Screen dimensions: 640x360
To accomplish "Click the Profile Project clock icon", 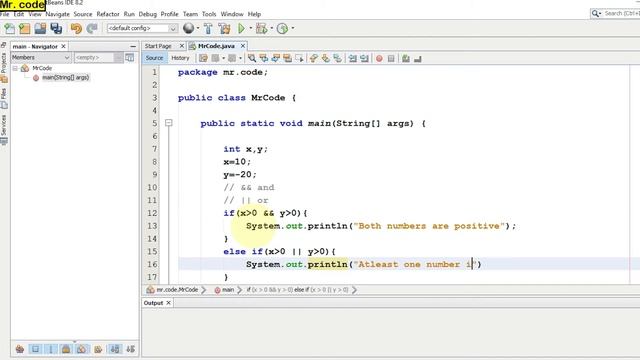I will [x=282, y=28].
